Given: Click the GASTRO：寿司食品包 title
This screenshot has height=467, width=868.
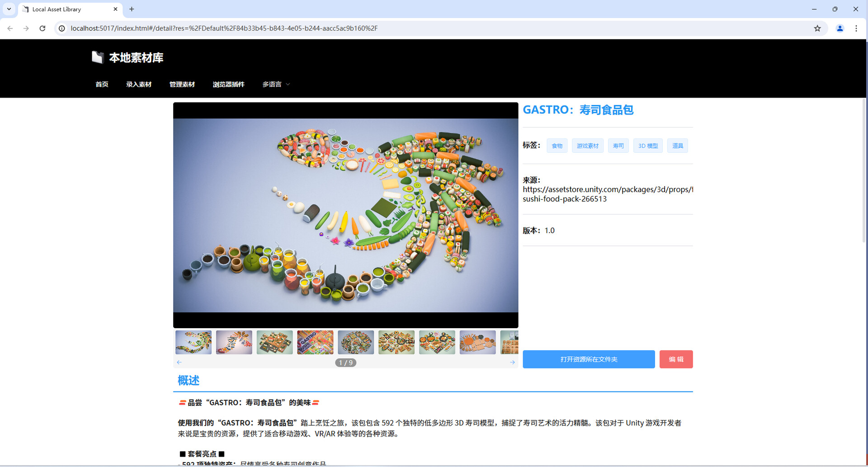Looking at the screenshot, I should point(578,110).
